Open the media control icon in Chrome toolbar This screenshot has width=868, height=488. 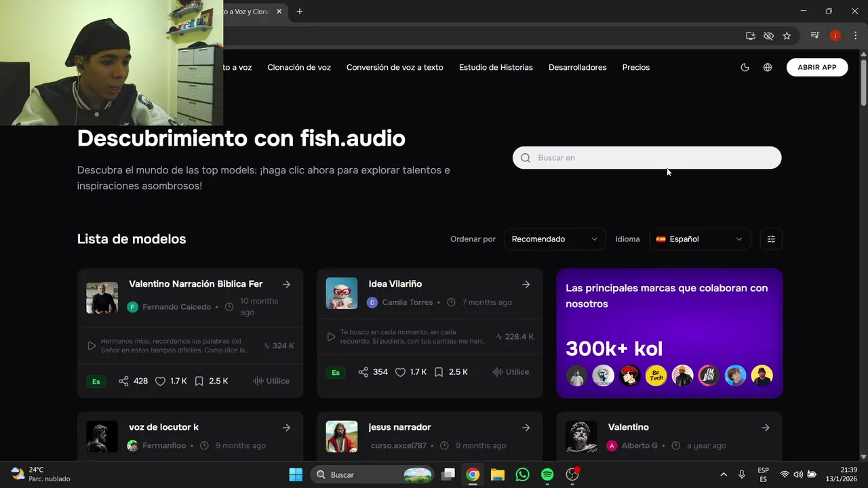815,36
